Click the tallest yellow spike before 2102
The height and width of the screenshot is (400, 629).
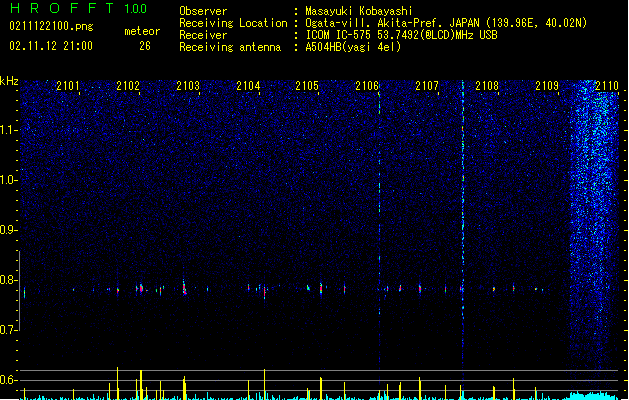(118, 383)
